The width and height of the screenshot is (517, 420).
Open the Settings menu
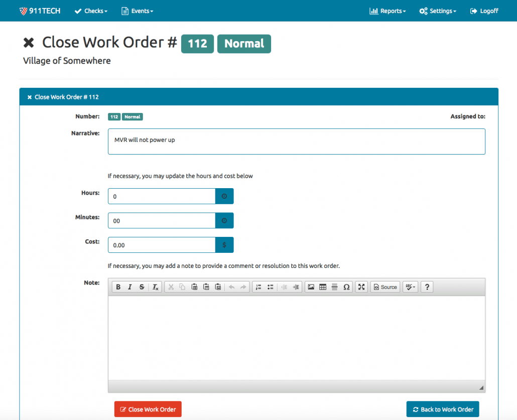click(x=437, y=11)
